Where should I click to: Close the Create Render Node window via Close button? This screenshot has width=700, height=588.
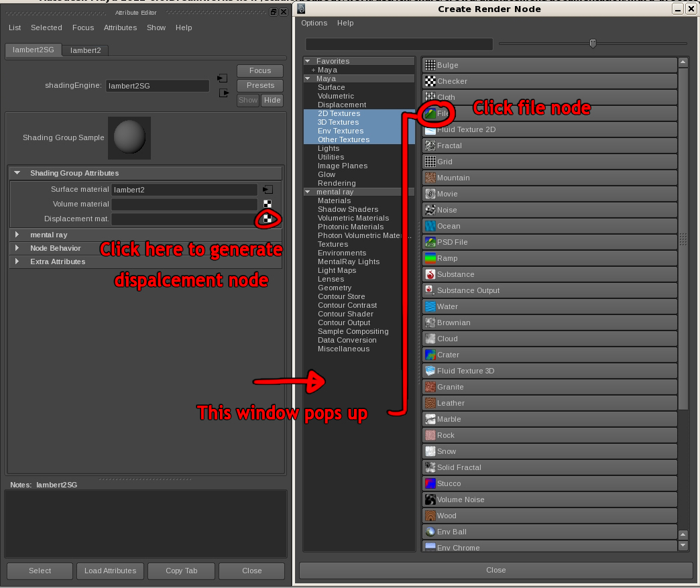495,570
